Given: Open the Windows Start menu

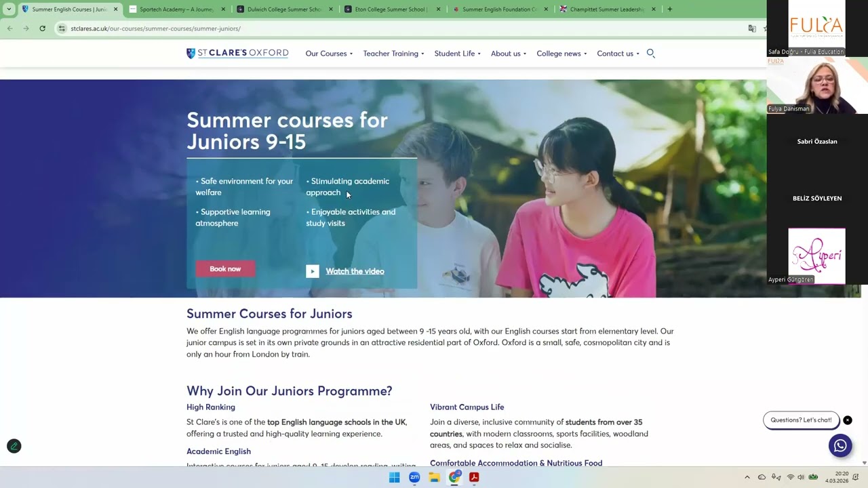Looking at the screenshot, I should 394,477.
